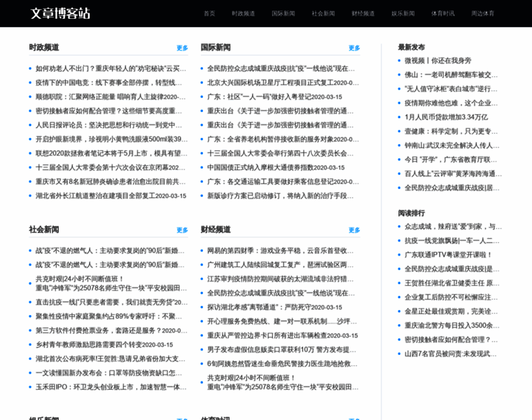Screen dimensions: 532x420
Task: Open article 重庆从严管控边界卡口所有进出车辆检查
Action: [283, 335]
